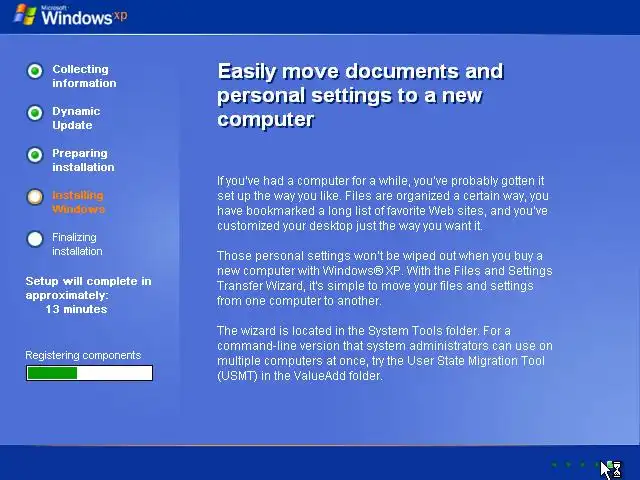Click the green Dynamic Update step indicator

[35, 113]
